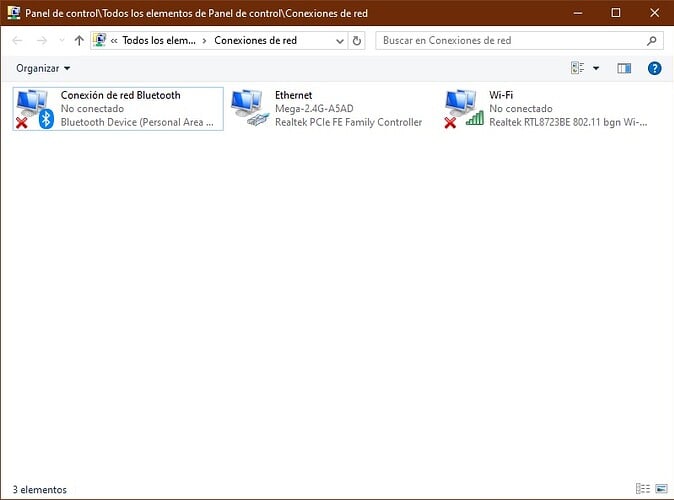Open the recent locations dropdown arrow
This screenshot has width=674, height=500.
point(62,40)
